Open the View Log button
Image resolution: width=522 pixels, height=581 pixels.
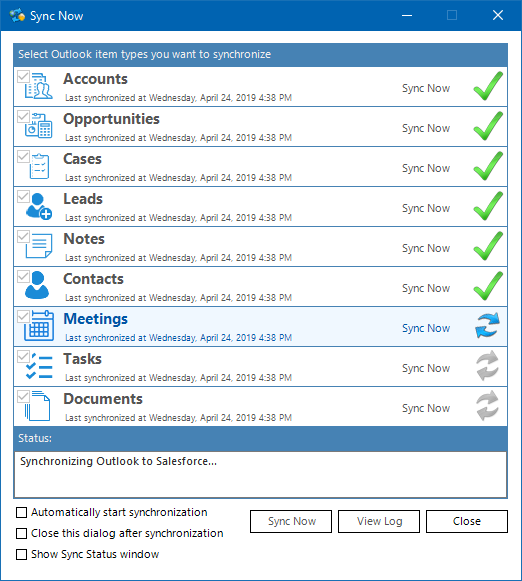pyautogui.click(x=379, y=521)
